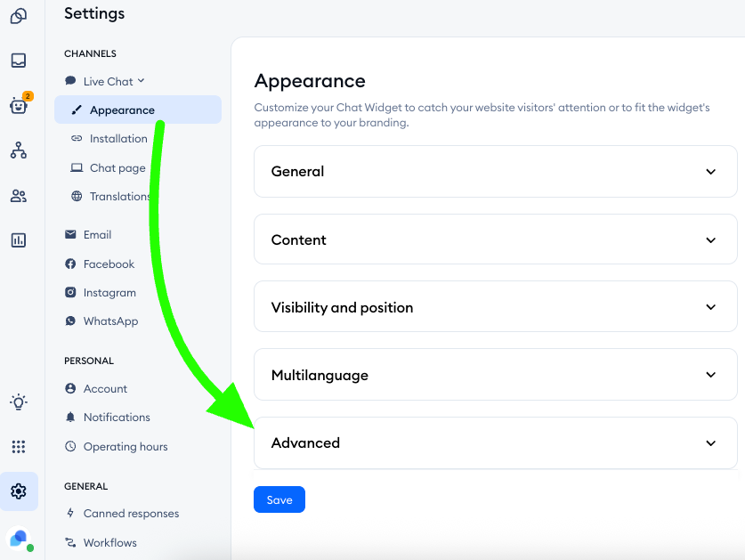Viewport: 745px width, 560px height.
Task: Open the Contacts people icon
Action: [19, 196]
